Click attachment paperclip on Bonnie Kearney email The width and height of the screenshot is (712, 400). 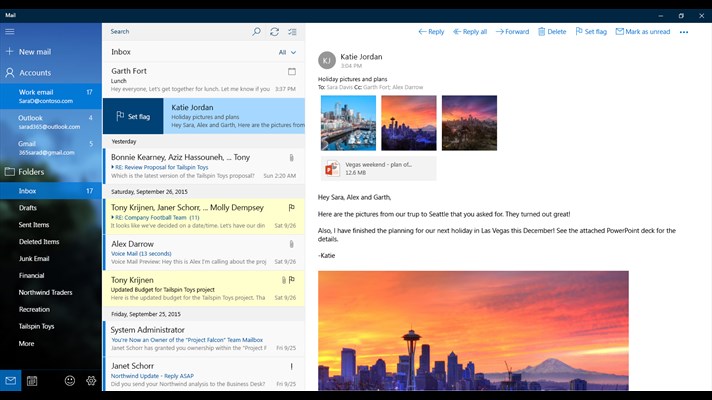click(x=292, y=158)
